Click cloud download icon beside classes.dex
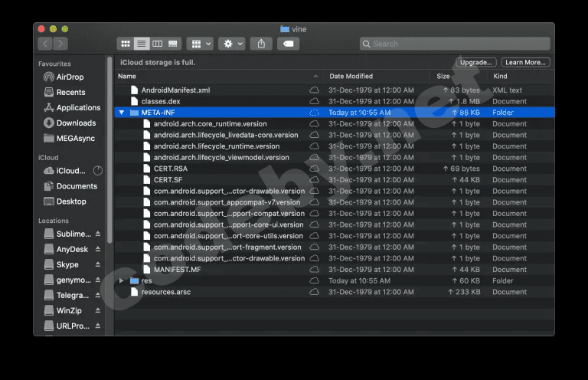This screenshot has width=588, height=380. click(314, 101)
